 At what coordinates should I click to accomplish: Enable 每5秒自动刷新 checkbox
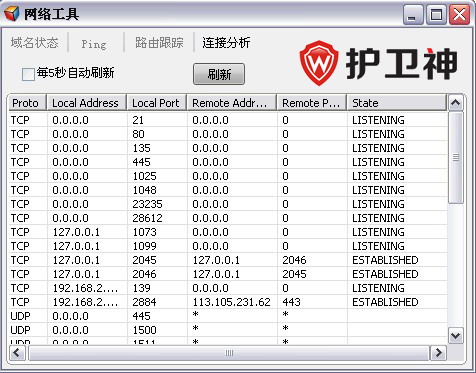28,74
